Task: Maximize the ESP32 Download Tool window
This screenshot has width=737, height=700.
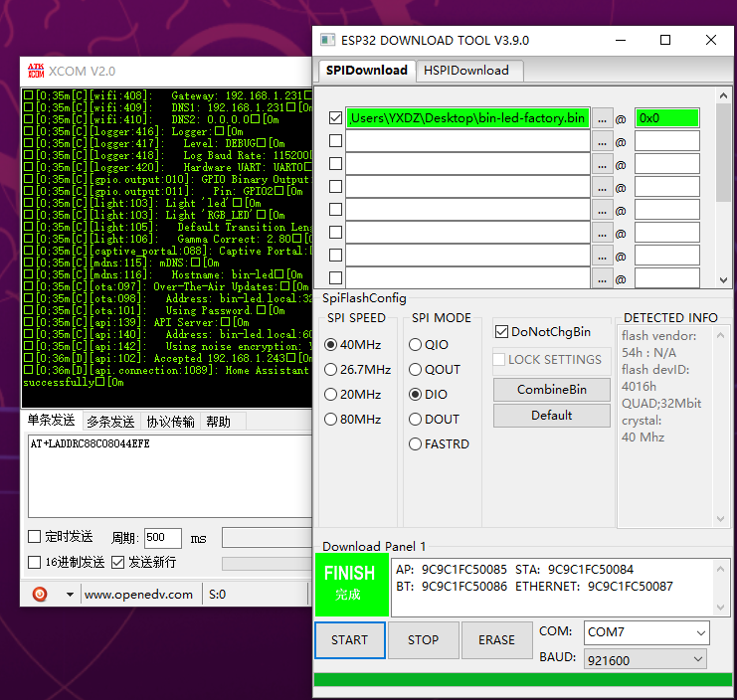Action: click(665, 41)
